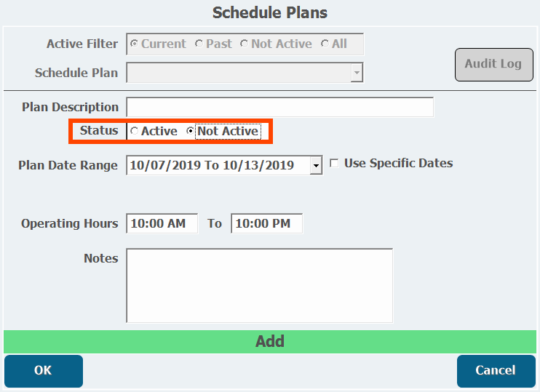Set Status to Active

(135, 132)
